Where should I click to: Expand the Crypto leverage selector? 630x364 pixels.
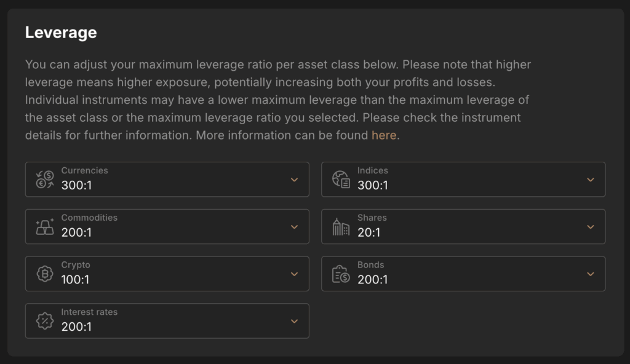coord(295,274)
